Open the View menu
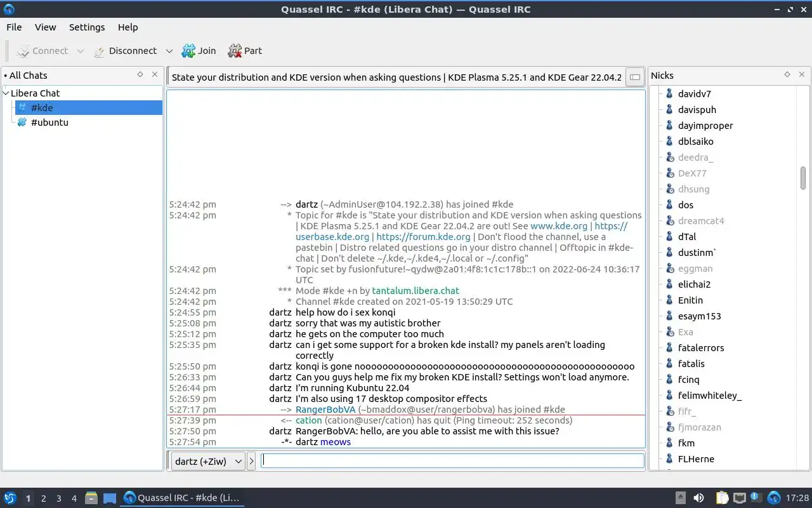This screenshot has height=508, width=812. 45,27
